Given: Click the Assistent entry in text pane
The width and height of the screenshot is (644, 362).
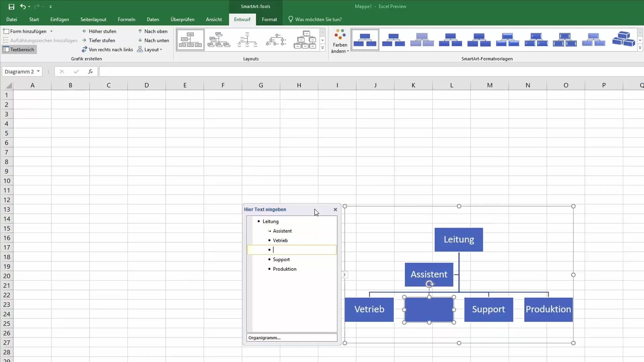Looking at the screenshot, I should 282,231.
